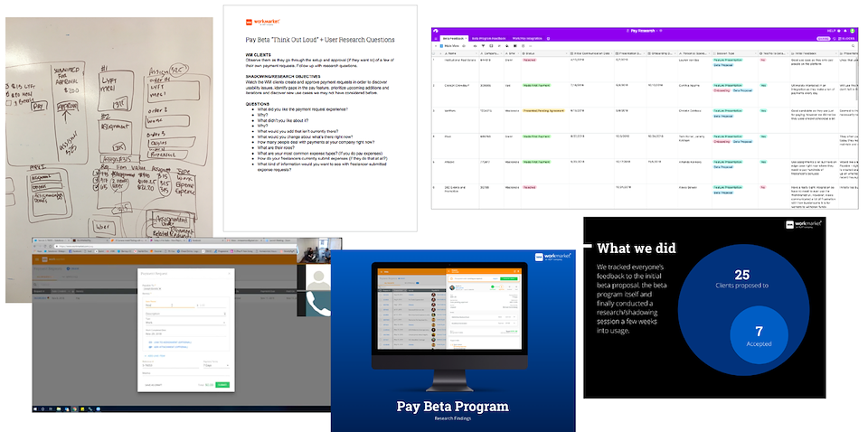This screenshot has width=868, height=432.
Task: Open the Type dropdown set to Work
Action: [186, 323]
